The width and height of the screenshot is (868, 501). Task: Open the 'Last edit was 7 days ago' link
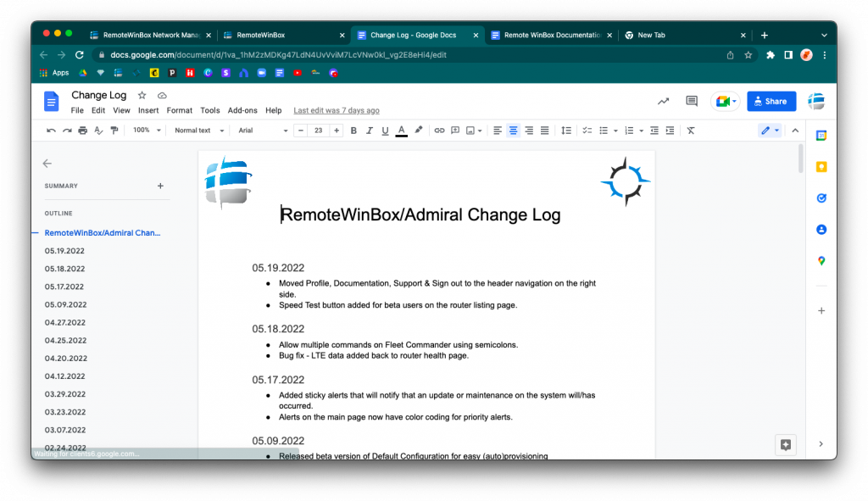click(337, 110)
